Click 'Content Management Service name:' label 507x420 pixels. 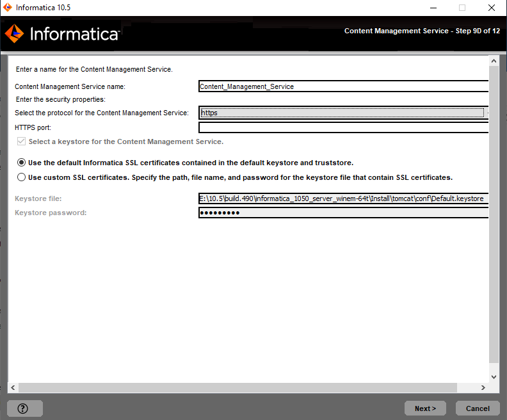point(70,86)
